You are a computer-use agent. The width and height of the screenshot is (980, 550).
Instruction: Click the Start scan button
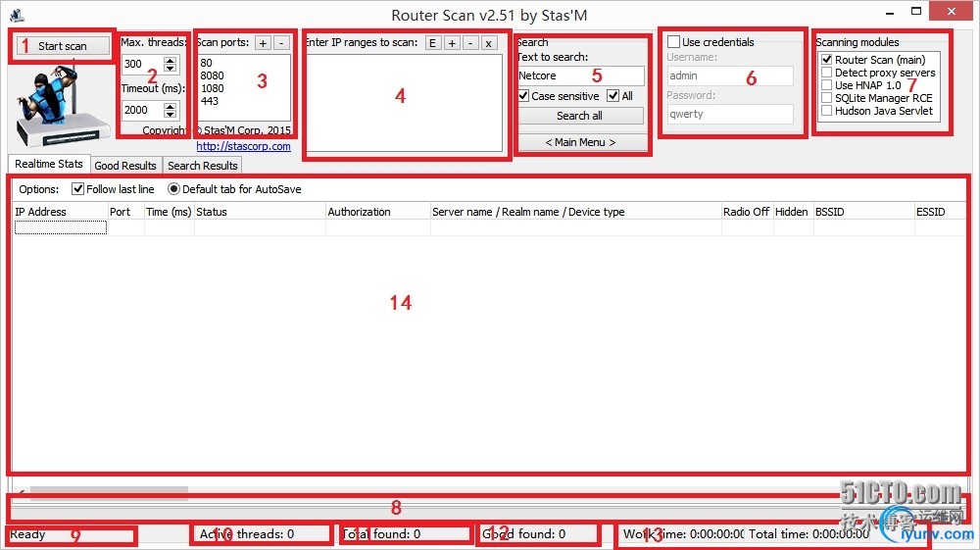(x=63, y=46)
